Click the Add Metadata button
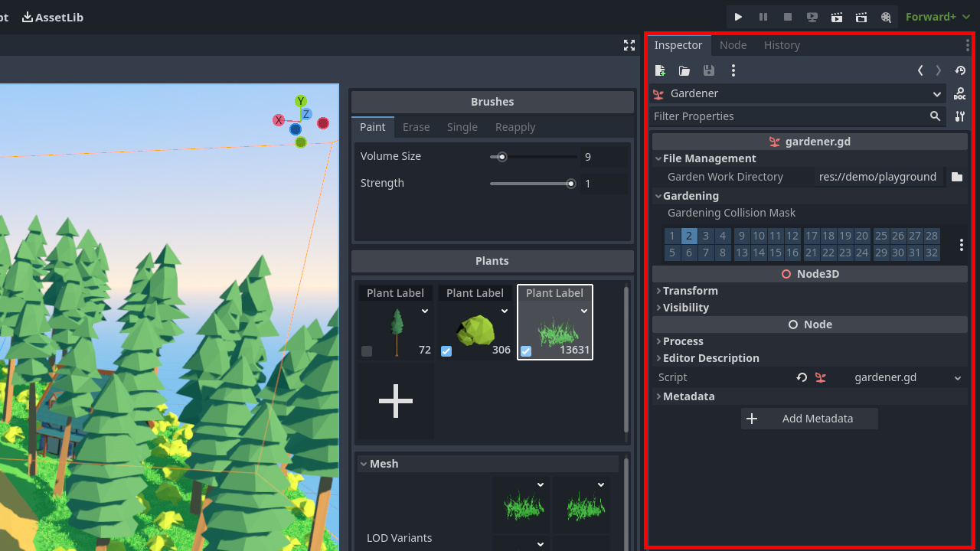This screenshot has width=980, height=551. click(809, 419)
